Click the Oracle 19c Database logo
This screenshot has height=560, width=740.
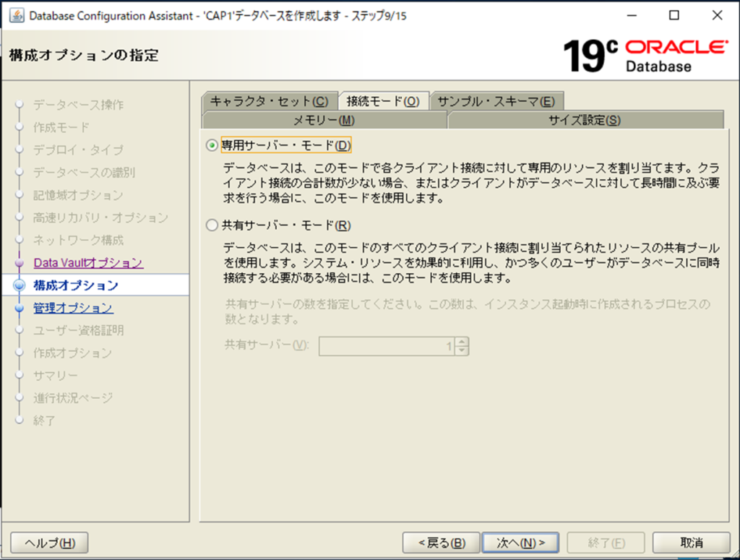(x=645, y=56)
